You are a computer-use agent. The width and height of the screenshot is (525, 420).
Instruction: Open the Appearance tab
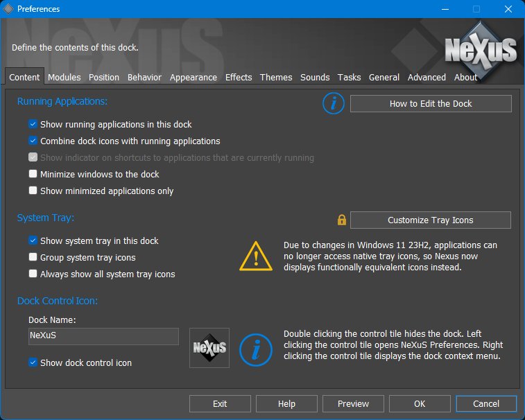pyautogui.click(x=193, y=77)
